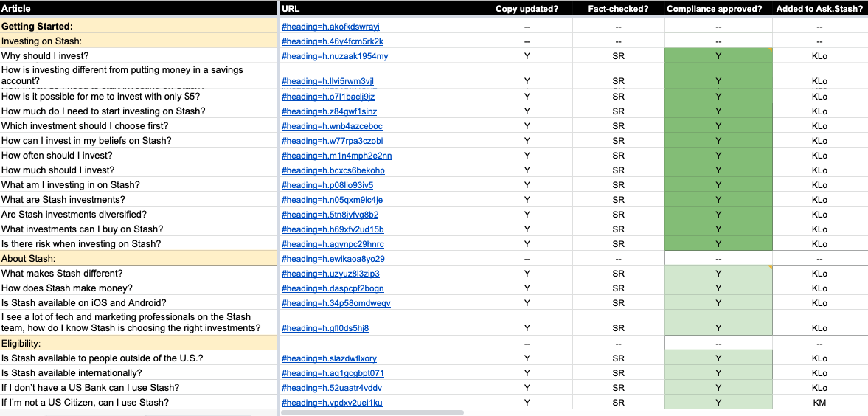This screenshot has height=416, width=868.
Task: Open the URL link for "How does Stash make money?"
Action: pyautogui.click(x=333, y=288)
